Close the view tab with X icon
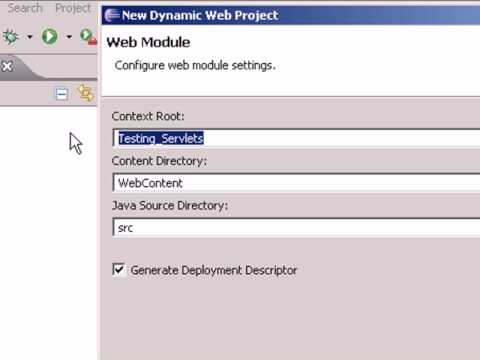Screen dimensions: 480x360 click(7, 66)
